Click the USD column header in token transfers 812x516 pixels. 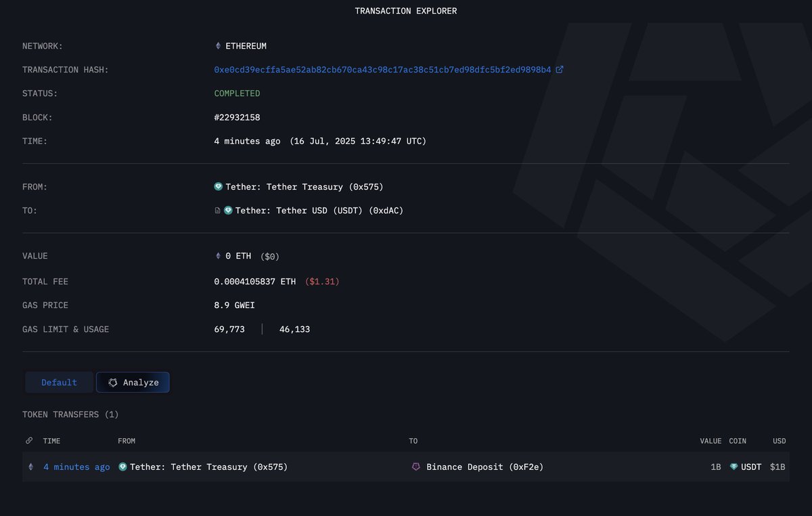[x=780, y=441]
